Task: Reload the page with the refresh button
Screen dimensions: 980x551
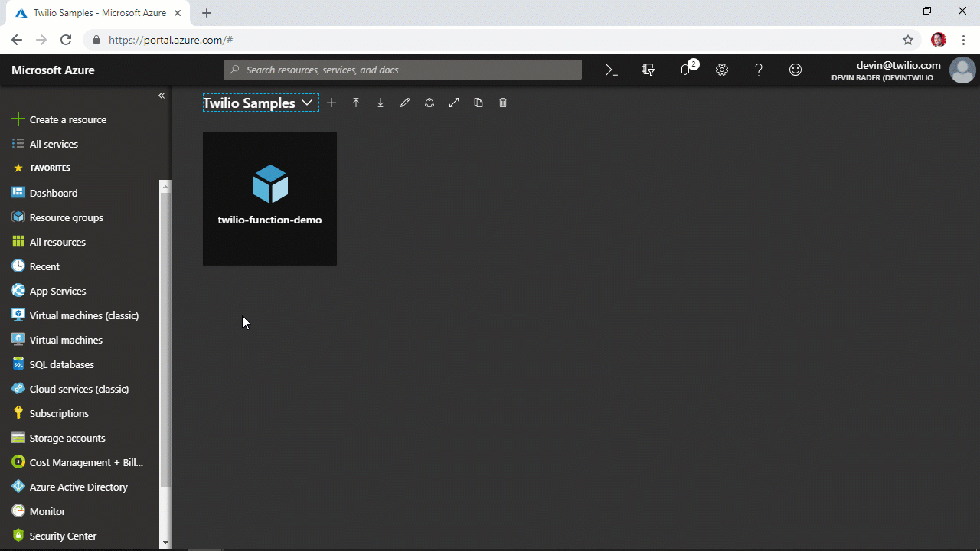Action: coord(66,40)
